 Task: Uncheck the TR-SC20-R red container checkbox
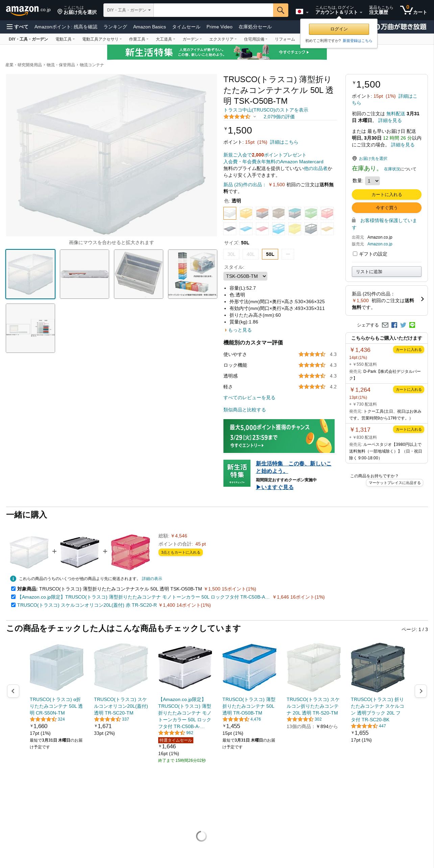[x=13, y=605]
